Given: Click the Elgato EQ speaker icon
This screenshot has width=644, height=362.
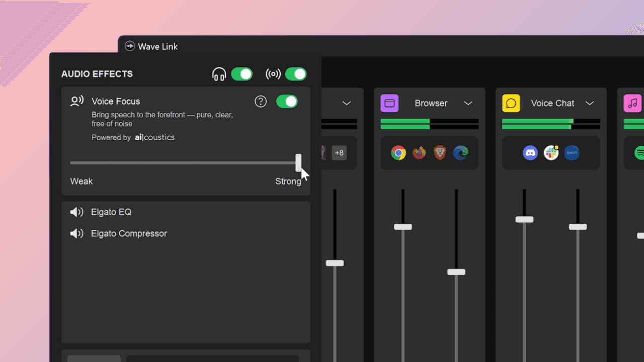Looking at the screenshot, I should [x=76, y=212].
